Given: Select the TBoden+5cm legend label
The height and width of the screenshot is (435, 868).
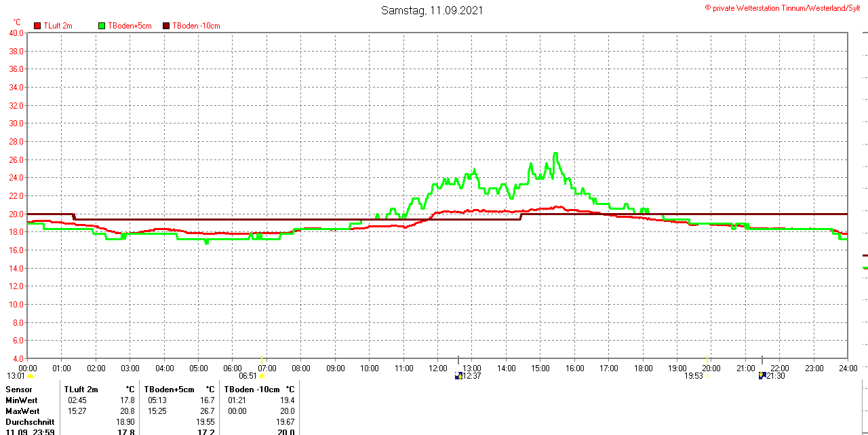Looking at the screenshot, I should point(130,26).
